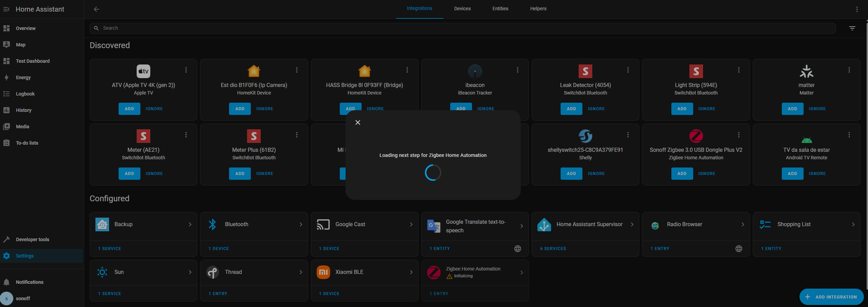Select the Media sidebar icon

click(x=6, y=126)
